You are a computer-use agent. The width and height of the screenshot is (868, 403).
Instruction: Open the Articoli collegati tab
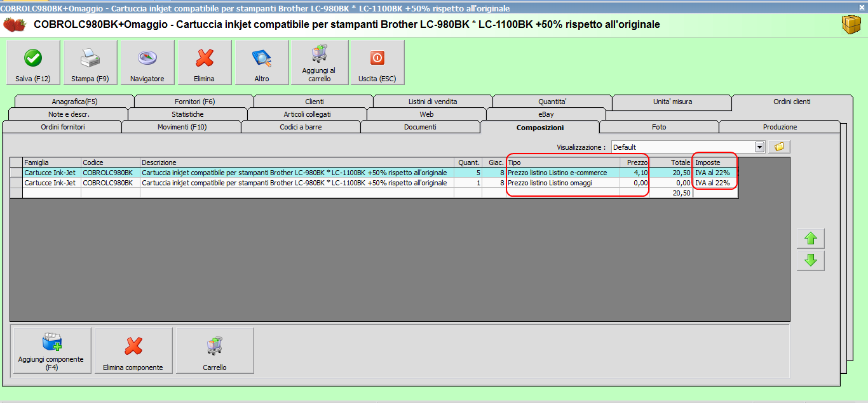pos(307,114)
